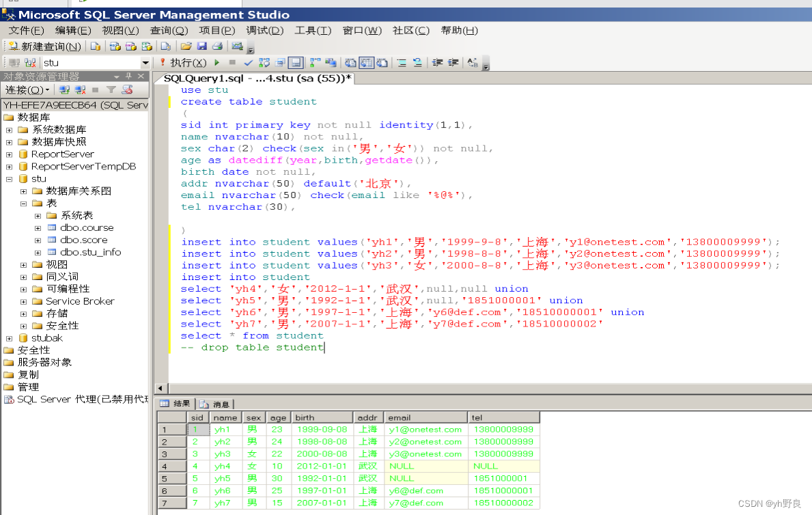Click the green Debug play icon
812x515 pixels.
pos(217,63)
